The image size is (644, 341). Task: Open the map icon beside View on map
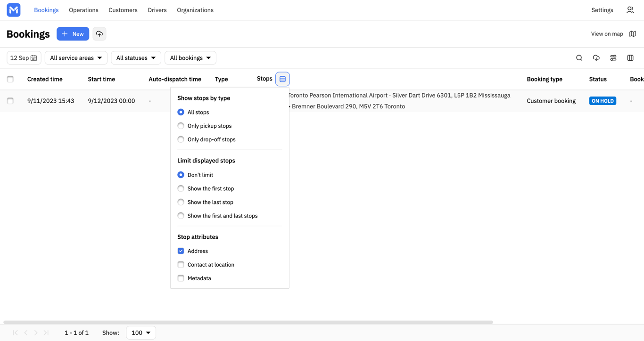[633, 34]
